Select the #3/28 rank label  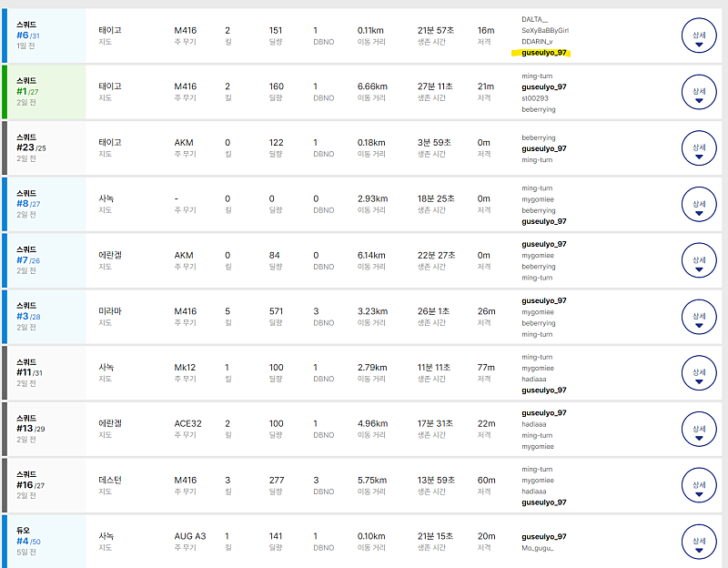(28, 316)
